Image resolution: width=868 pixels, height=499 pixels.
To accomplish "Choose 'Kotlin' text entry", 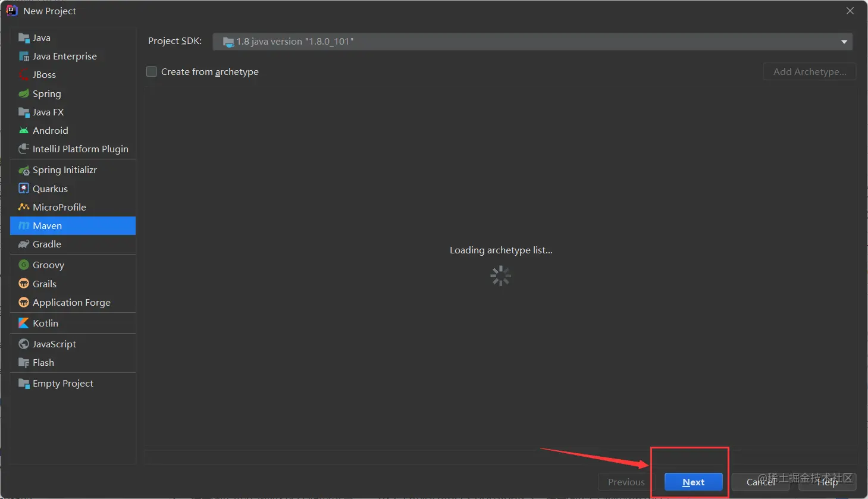I will coord(46,323).
